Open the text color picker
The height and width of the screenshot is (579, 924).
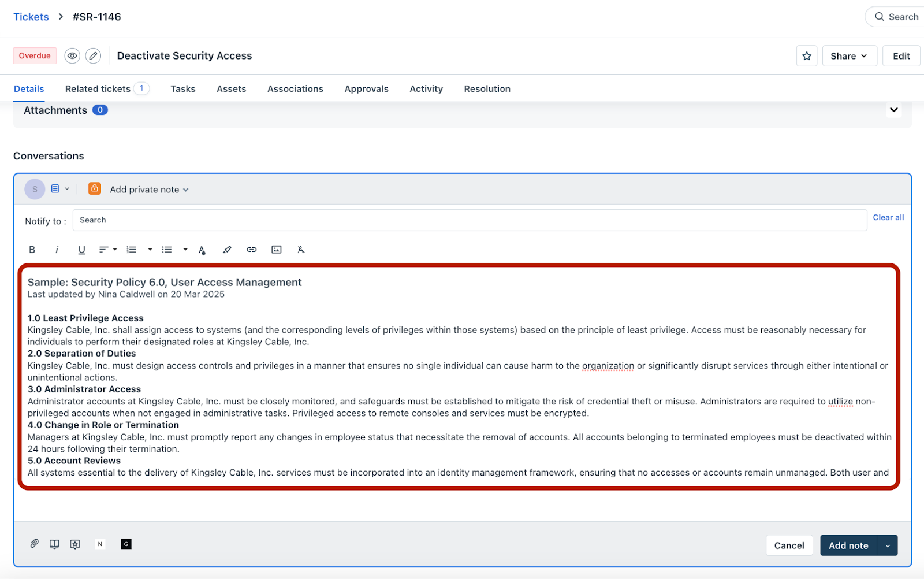[202, 250]
